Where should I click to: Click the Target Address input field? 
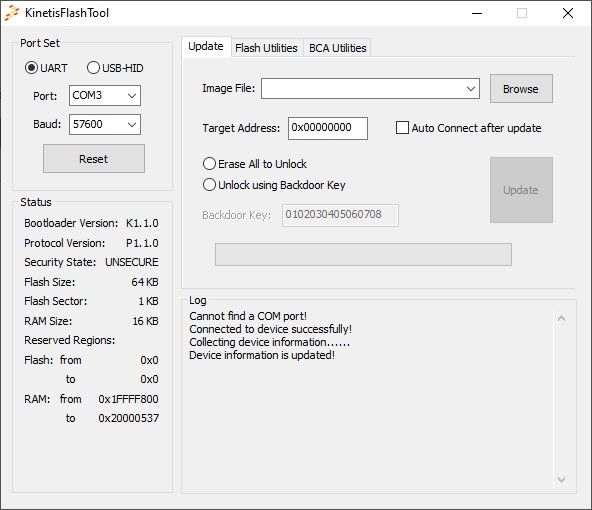pos(328,128)
